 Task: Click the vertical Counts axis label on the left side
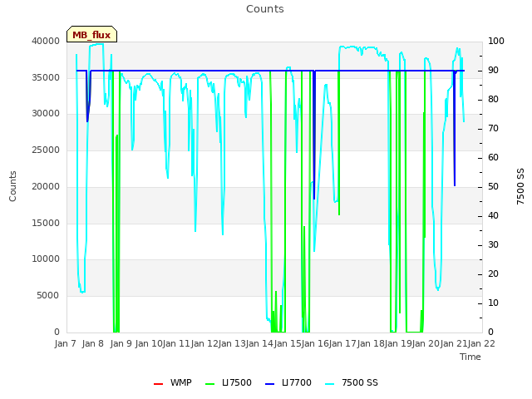(x=12, y=186)
